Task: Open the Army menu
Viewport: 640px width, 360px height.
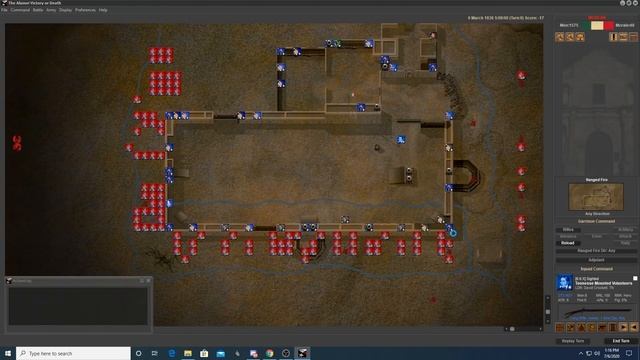Action: (x=51, y=10)
